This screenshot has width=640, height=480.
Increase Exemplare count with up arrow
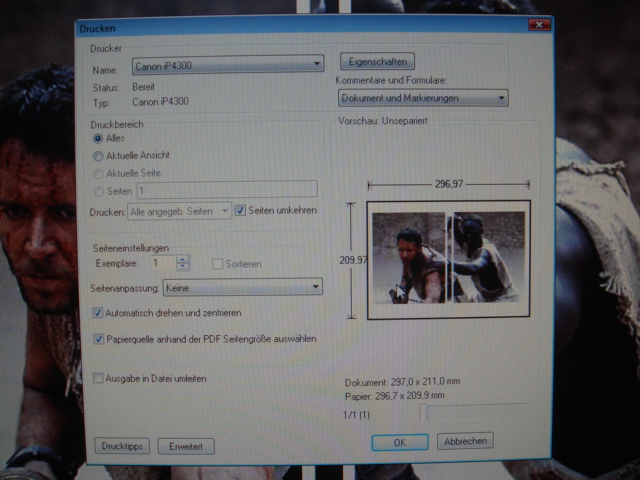[x=183, y=259]
